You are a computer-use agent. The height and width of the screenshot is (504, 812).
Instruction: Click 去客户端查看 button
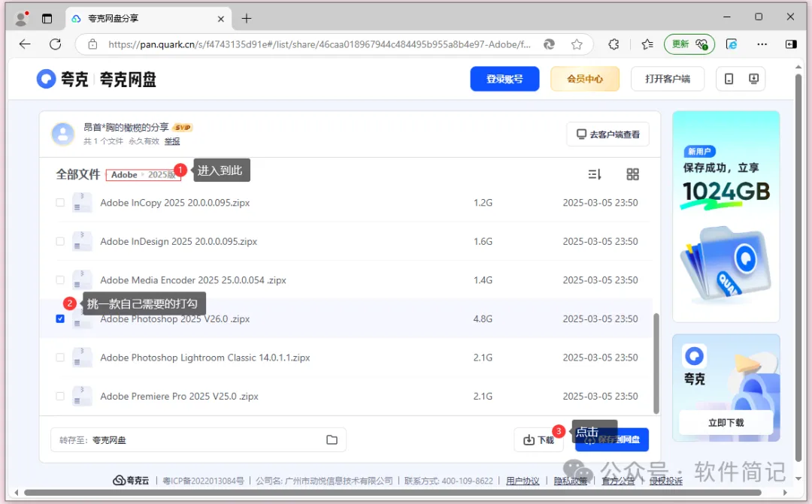tap(608, 134)
